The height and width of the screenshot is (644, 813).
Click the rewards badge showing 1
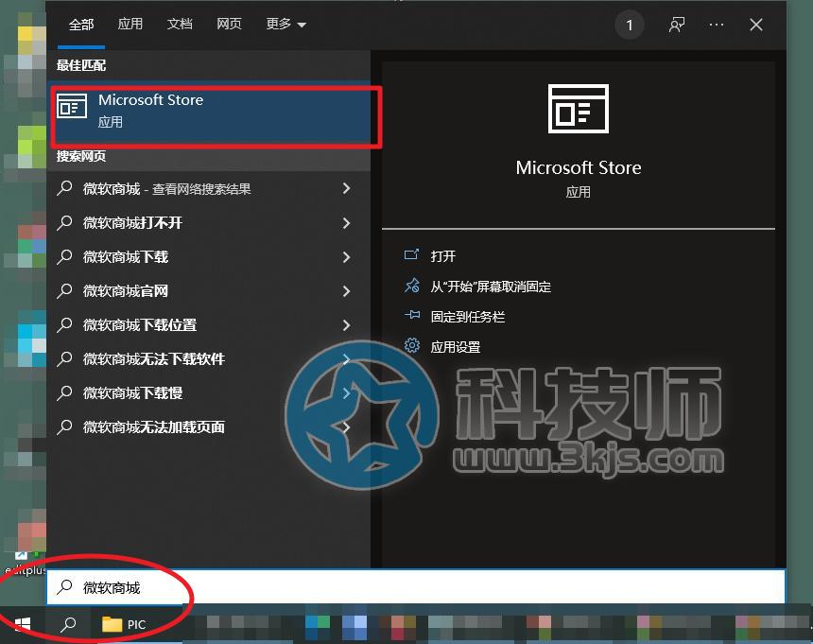point(630,25)
